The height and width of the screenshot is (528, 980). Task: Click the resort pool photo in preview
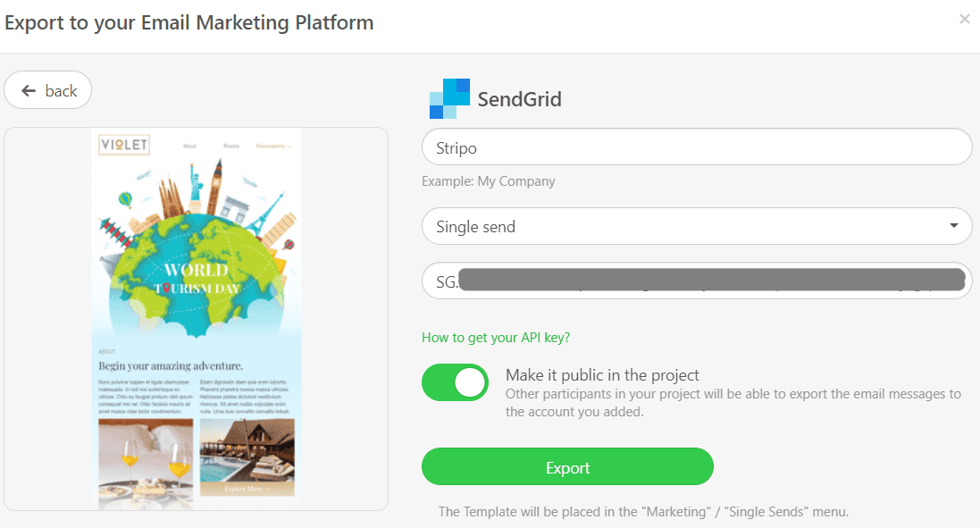247,458
